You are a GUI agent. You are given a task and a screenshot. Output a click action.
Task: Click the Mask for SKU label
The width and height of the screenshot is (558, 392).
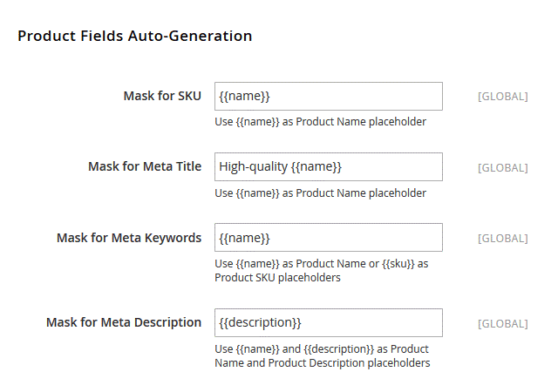162,96
